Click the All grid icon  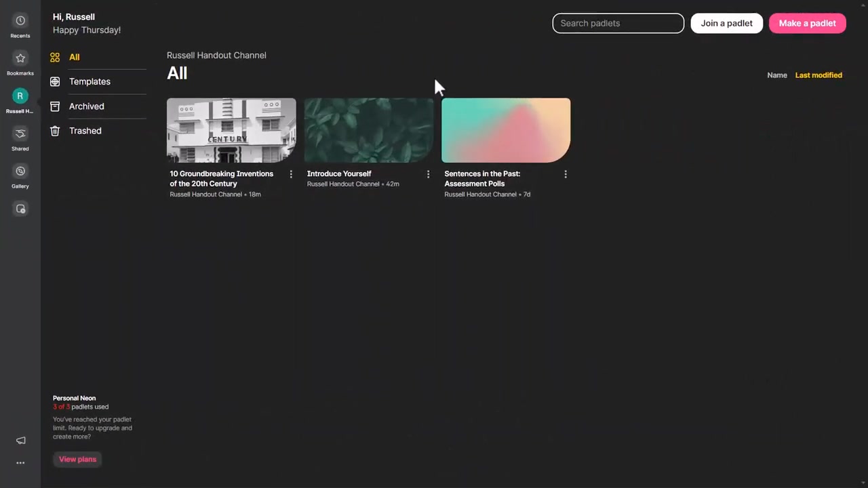pyautogui.click(x=55, y=58)
